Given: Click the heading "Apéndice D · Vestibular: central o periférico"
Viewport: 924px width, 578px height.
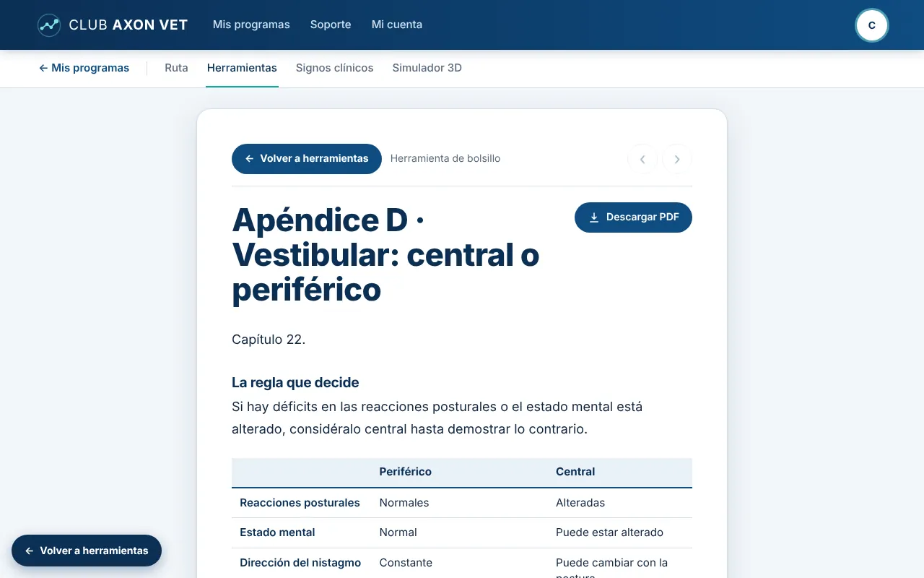Looking at the screenshot, I should point(385,255).
